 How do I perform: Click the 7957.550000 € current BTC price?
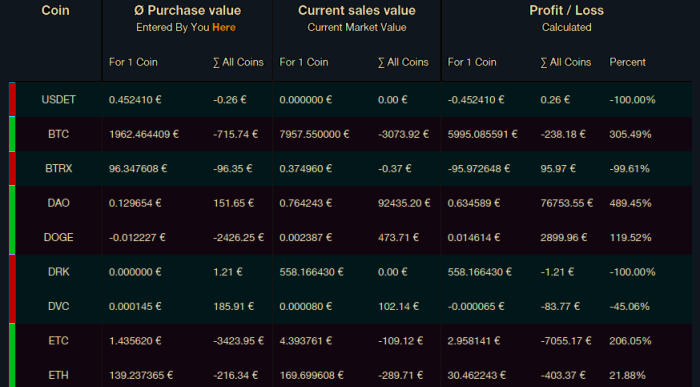click(x=314, y=134)
